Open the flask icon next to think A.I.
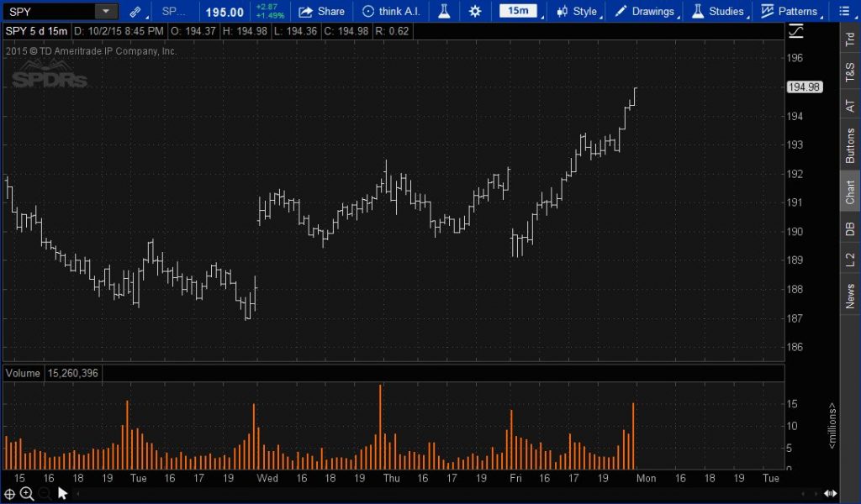 pyautogui.click(x=444, y=12)
